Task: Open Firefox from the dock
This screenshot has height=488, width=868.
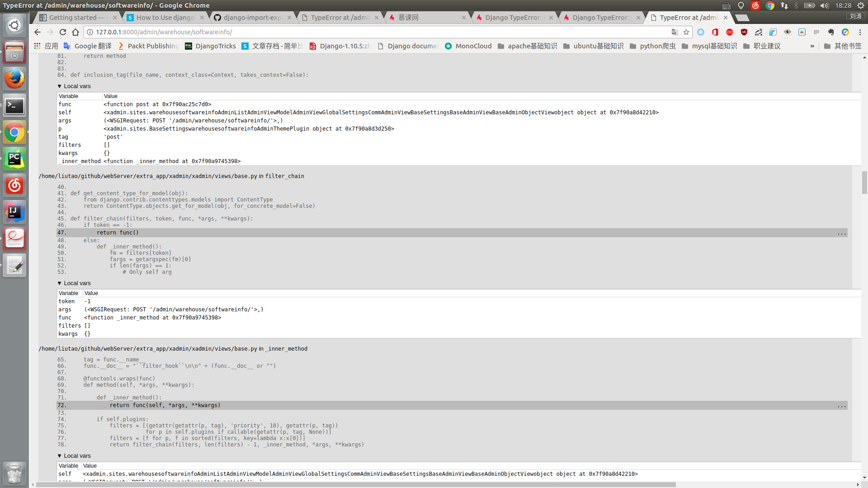Action: click(14, 79)
